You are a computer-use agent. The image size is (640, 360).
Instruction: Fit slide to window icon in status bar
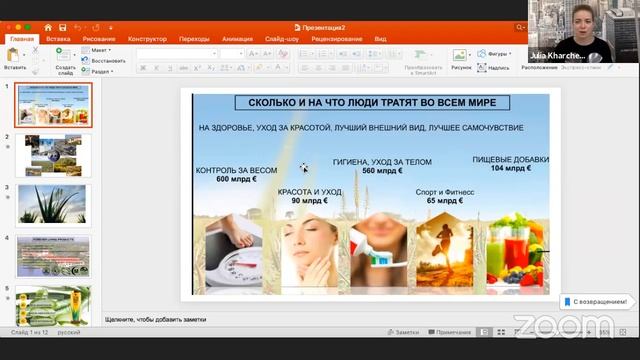(x=623, y=332)
